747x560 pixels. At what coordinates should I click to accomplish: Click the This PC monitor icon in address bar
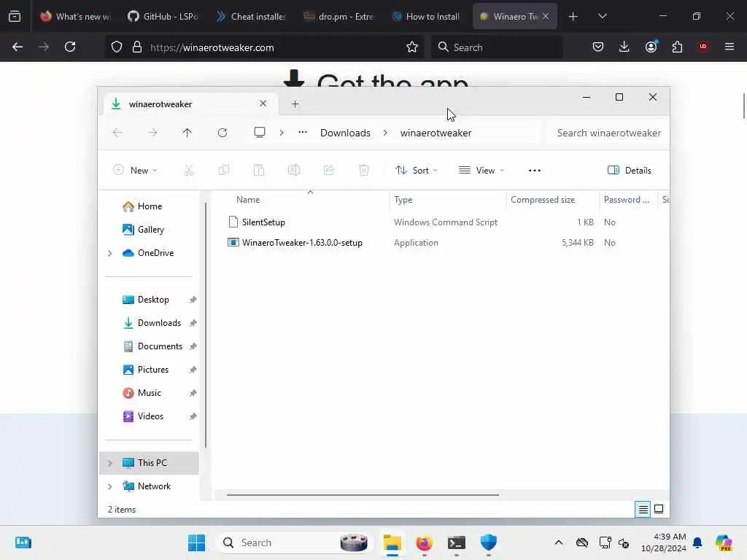coord(260,133)
